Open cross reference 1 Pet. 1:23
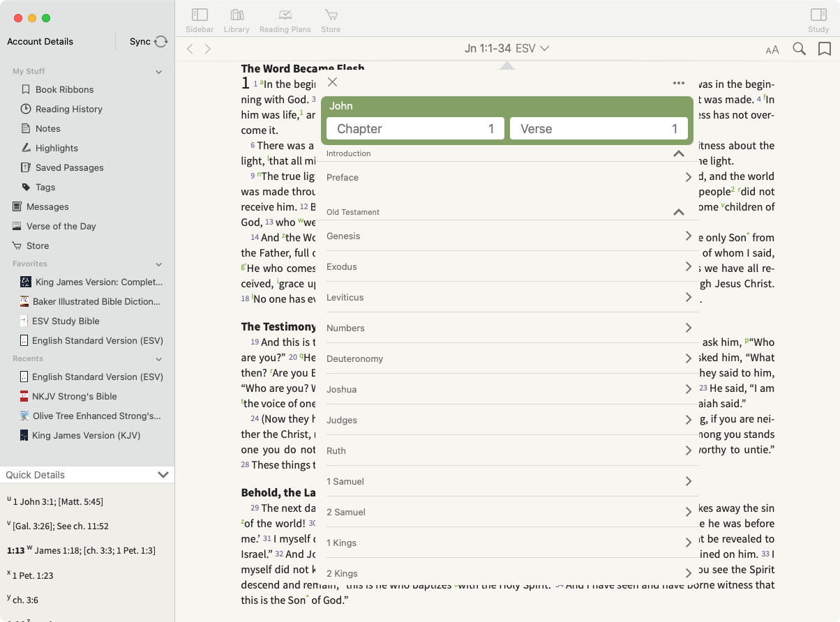The width and height of the screenshot is (840, 622). click(33, 575)
